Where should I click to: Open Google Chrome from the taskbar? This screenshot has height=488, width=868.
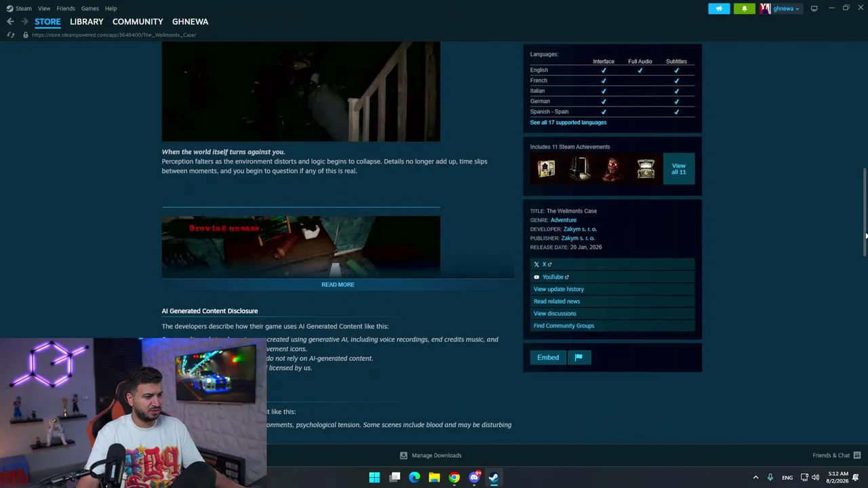tap(454, 477)
